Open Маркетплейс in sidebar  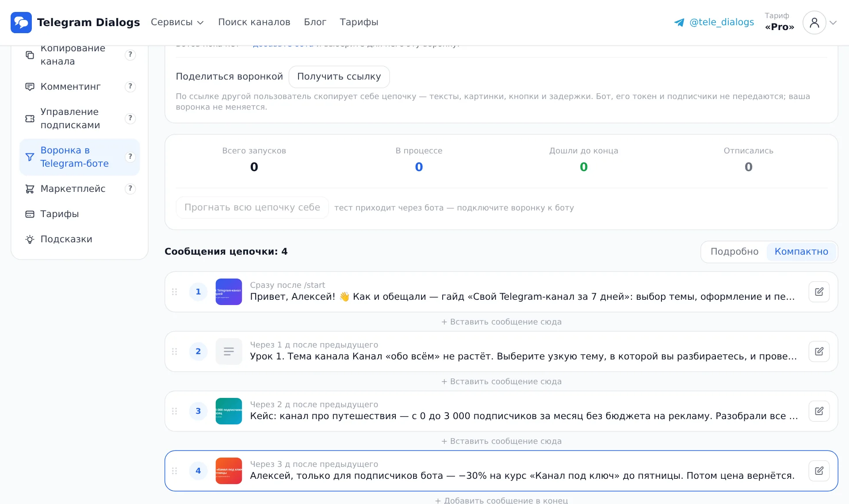[x=80, y=189]
